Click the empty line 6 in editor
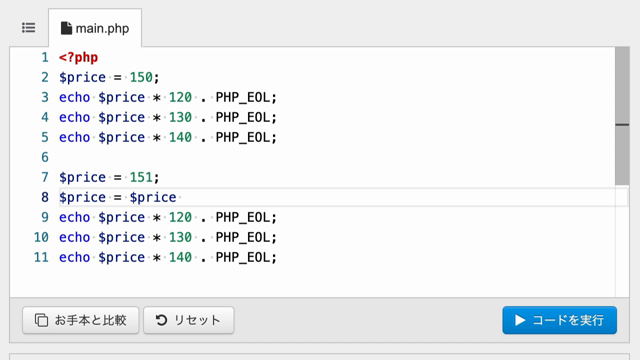Screen dimensions: 640x360 tap(337, 158)
